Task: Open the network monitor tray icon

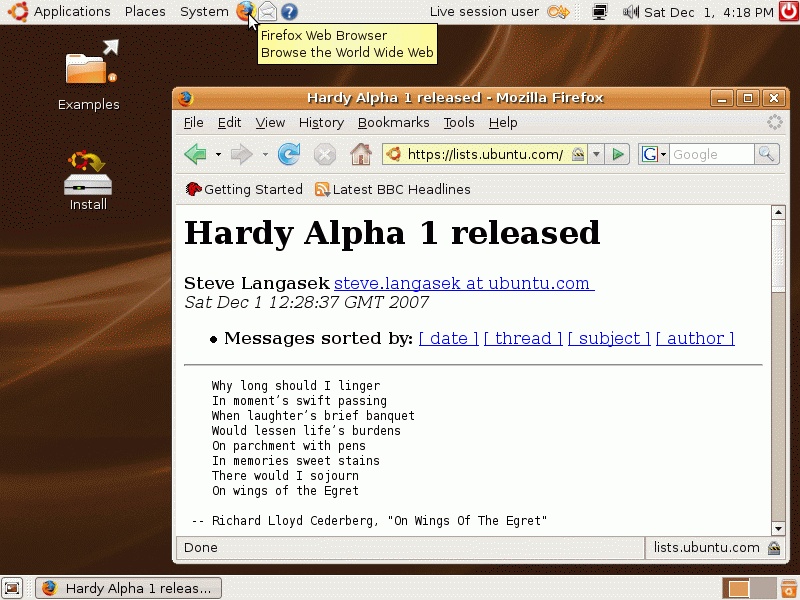Action: pyautogui.click(x=600, y=11)
